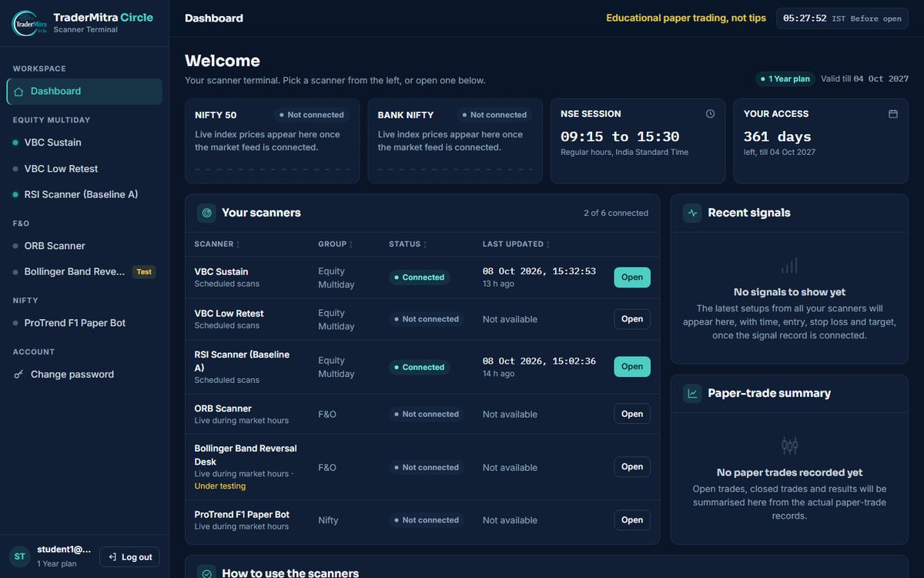This screenshot has height=578, width=924.
Task: Open the VBC Low Retest scanner row
Action: pos(632,319)
